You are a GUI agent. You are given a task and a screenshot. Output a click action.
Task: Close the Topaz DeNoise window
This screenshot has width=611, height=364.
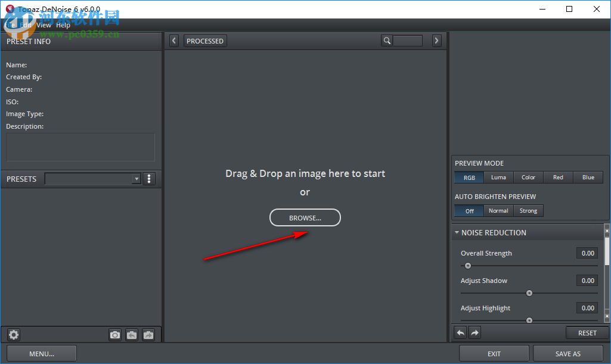[596, 9]
